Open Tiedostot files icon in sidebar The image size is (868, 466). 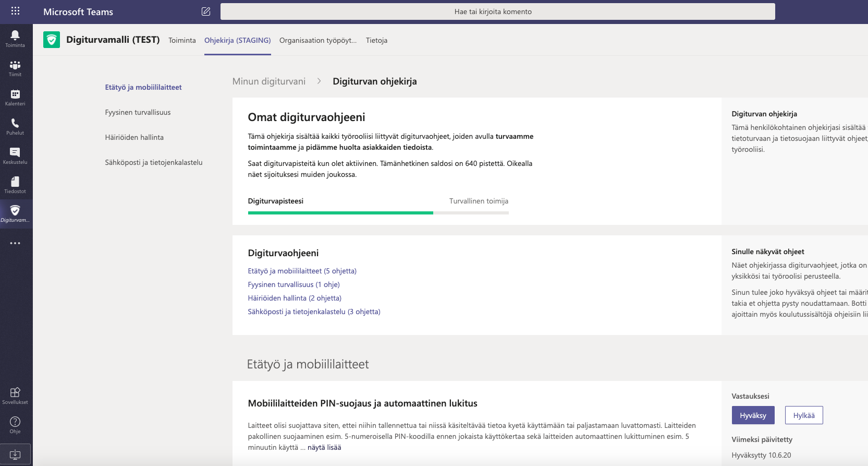point(15,185)
